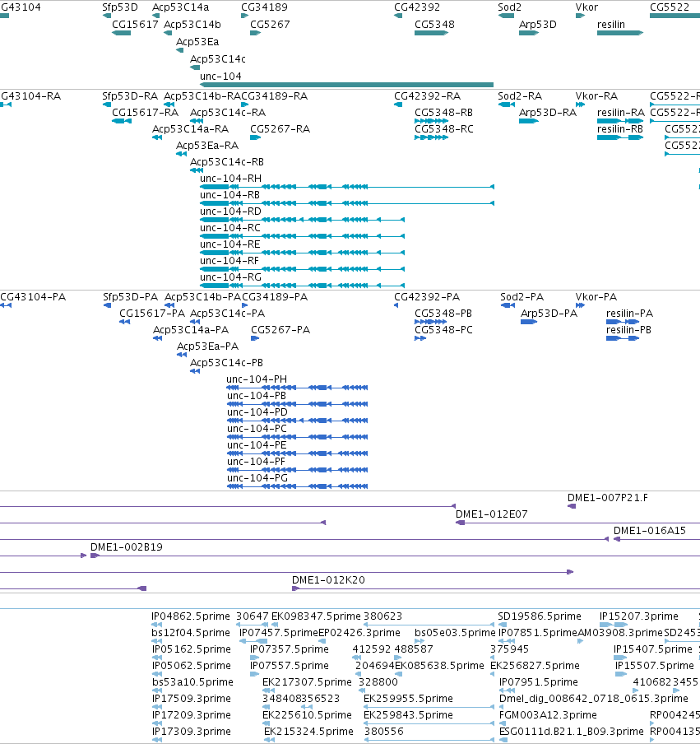Click the unc-104-RB transcript exon structure
The width and height of the screenshot is (700, 744).
(x=347, y=203)
